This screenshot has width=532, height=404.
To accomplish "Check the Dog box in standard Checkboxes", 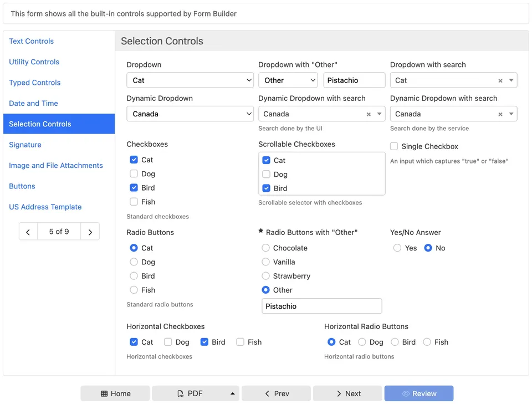I will [x=134, y=174].
